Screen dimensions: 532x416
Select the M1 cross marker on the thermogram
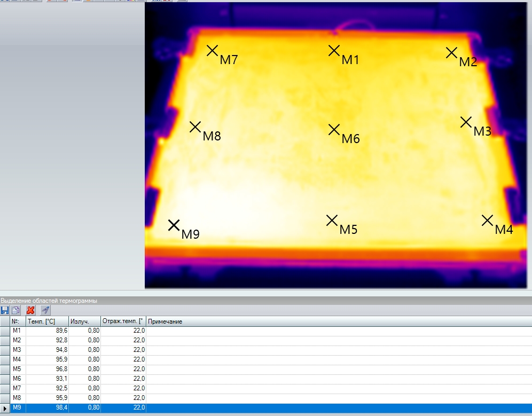(334, 51)
